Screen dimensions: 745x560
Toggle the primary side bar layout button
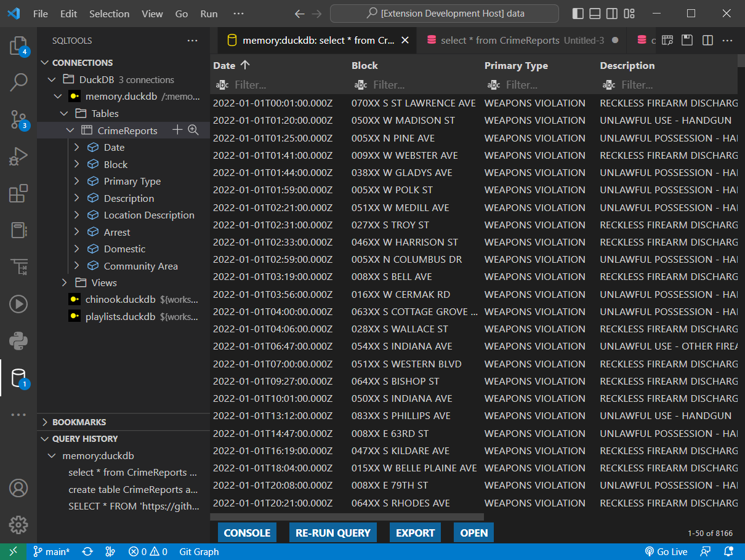[578, 14]
